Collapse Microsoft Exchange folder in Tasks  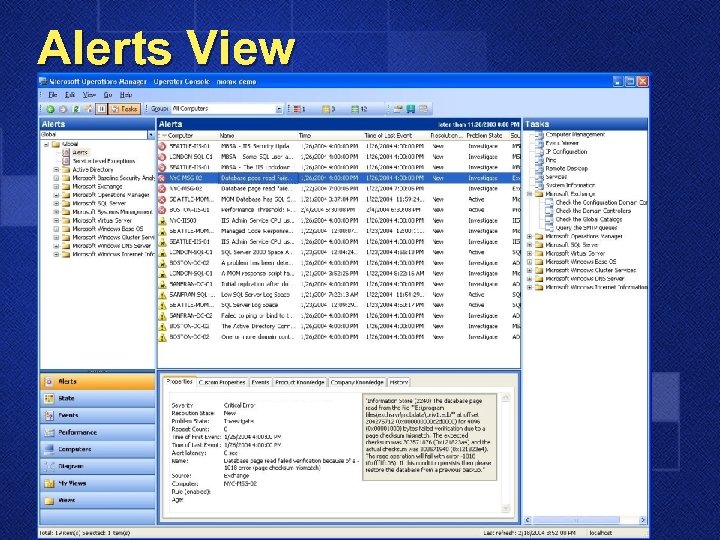(529, 194)
